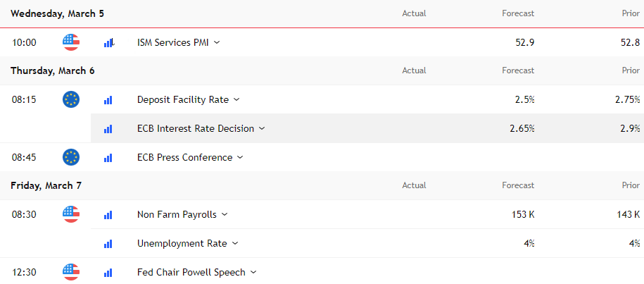This screenshot has height=284, width=644.
Task: Select the Thursday, March 6 date header
Action: click(x=53, y=70)
